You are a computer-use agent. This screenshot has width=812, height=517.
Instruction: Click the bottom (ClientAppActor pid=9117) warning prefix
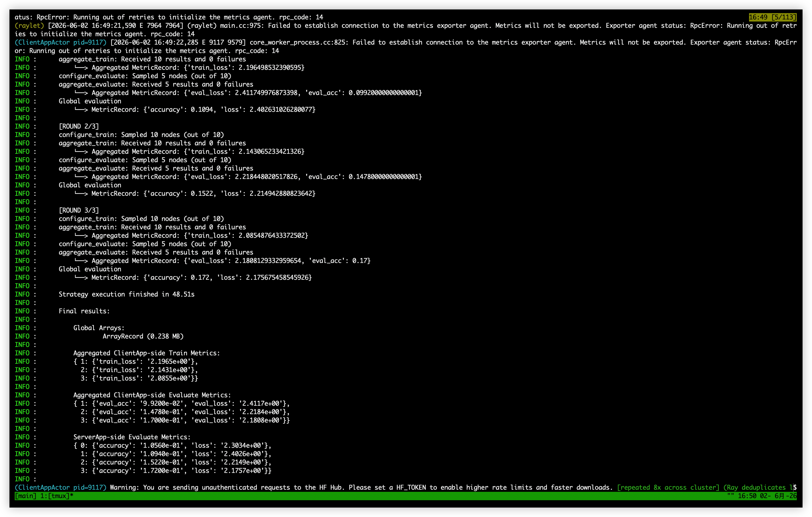[60, 488]
